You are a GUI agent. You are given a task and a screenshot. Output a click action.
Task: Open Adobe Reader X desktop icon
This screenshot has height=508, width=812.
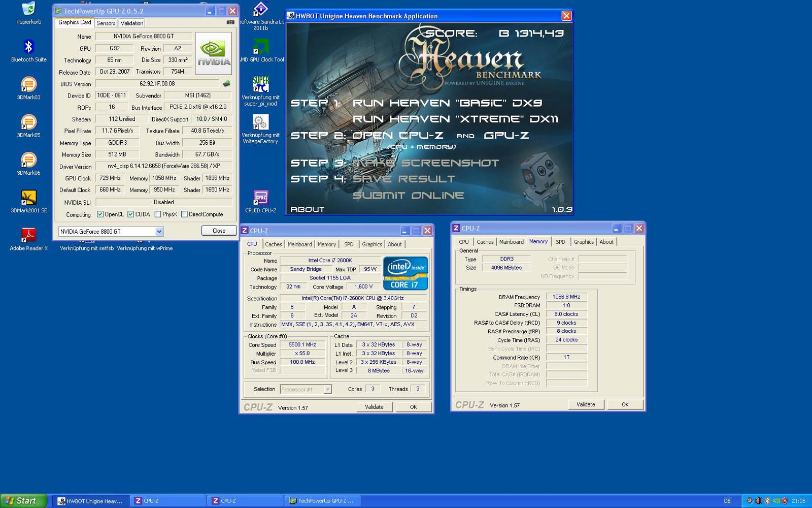[x=29, y=235]
